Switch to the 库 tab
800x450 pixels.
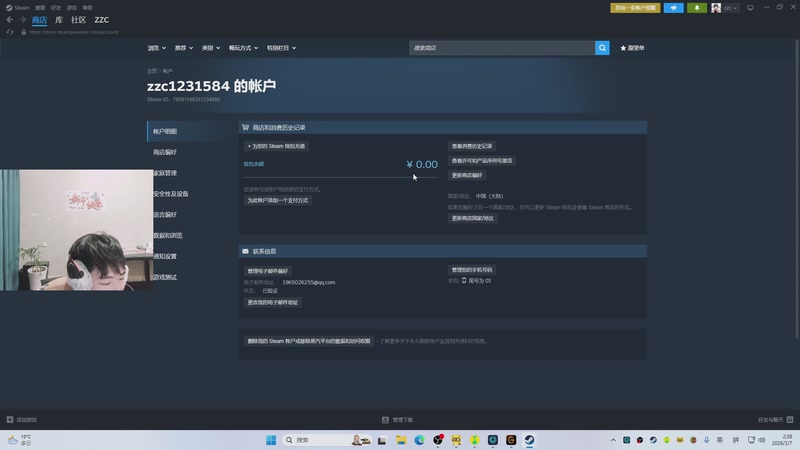coord(59,20)
